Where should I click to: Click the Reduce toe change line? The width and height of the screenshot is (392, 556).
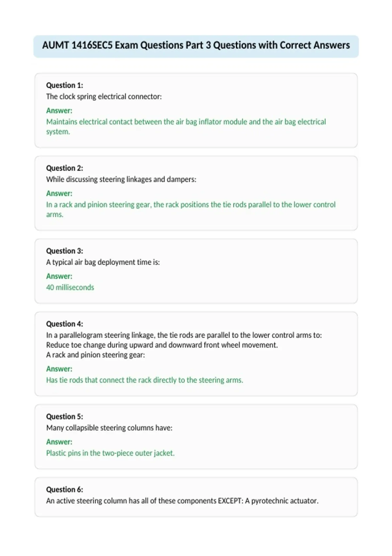162,345
